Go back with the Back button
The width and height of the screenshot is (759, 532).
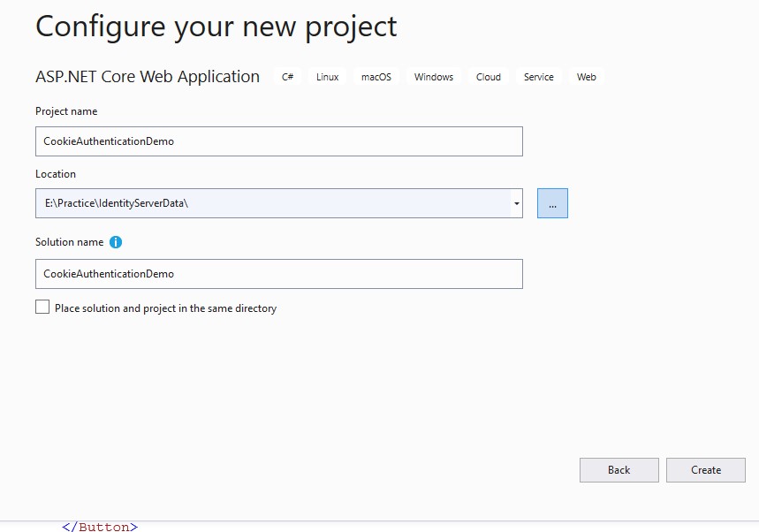pyautogui.click(x=619, y=470)
